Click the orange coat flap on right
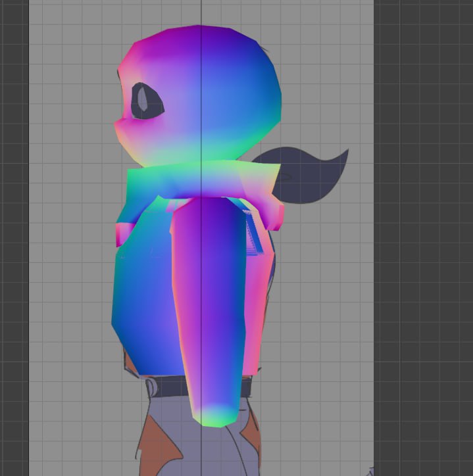The image size is (473, 476). click(252, 436)
